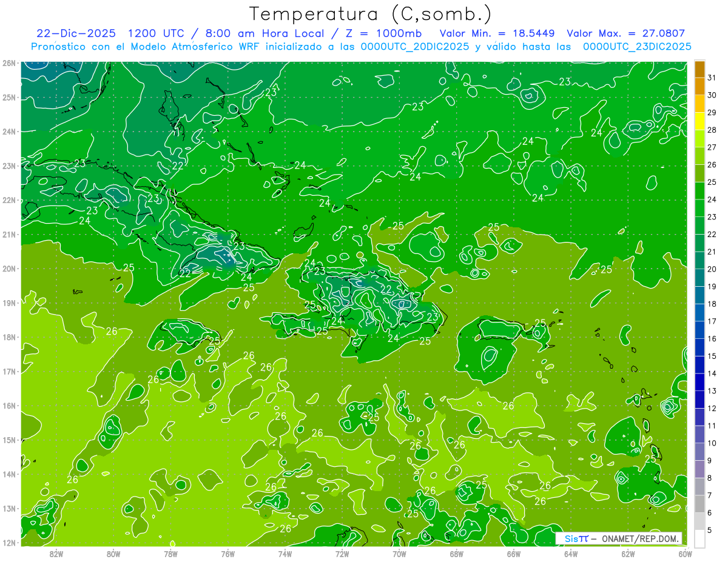Click the dark blue legend swatch between 13 and 14
Screen dimensions: 728x562
click(699, 381)
